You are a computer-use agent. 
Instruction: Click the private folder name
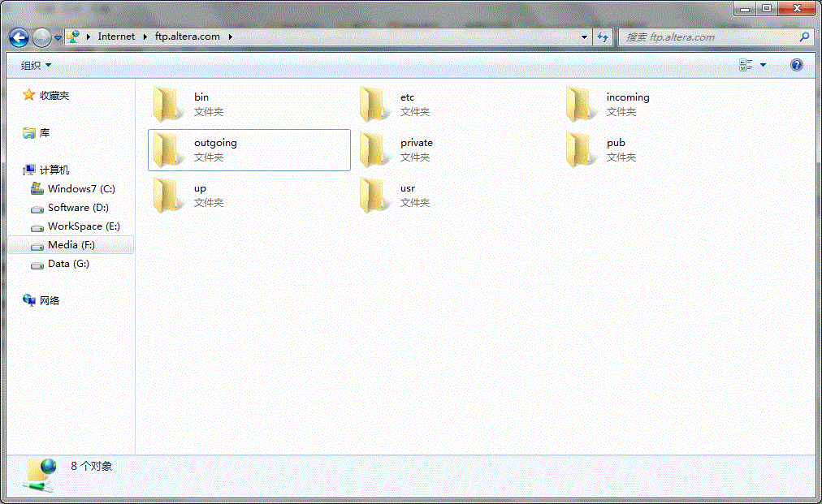tap(417, 143)
